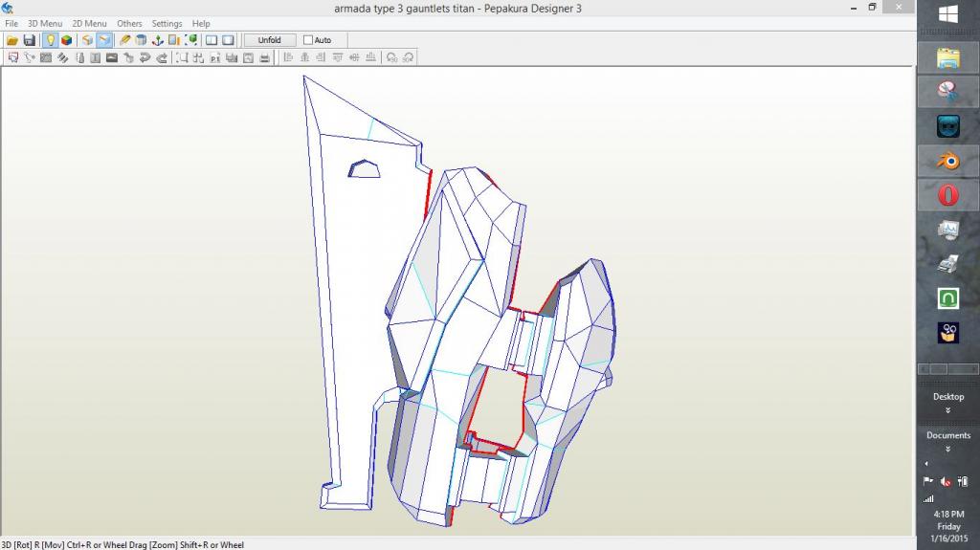Click the Open file folder icon
The height and width of the screenshot is (550, 980).
click(x=11, y=40)
